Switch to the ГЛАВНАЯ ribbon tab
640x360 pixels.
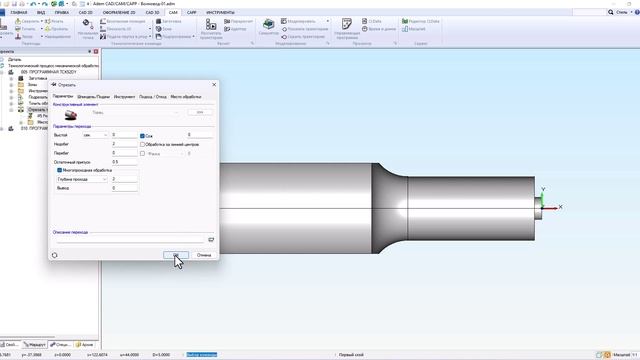pos(19,13)
